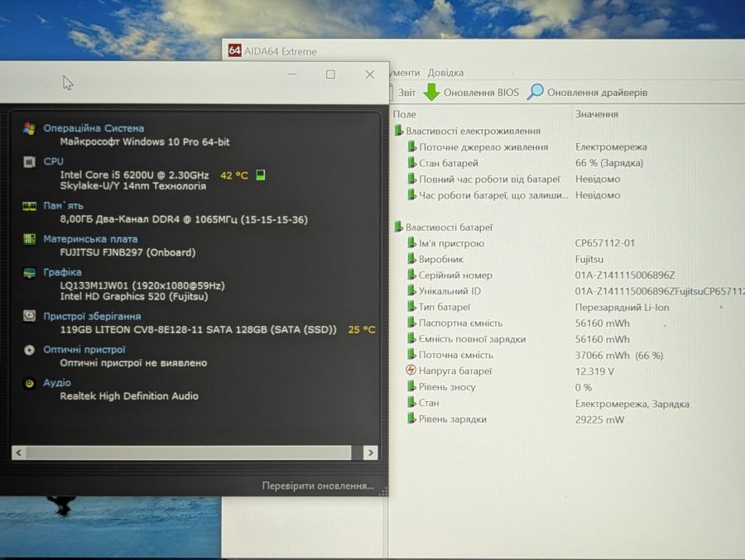Select the value Електромережа, Зарядка

coord(632,404)
